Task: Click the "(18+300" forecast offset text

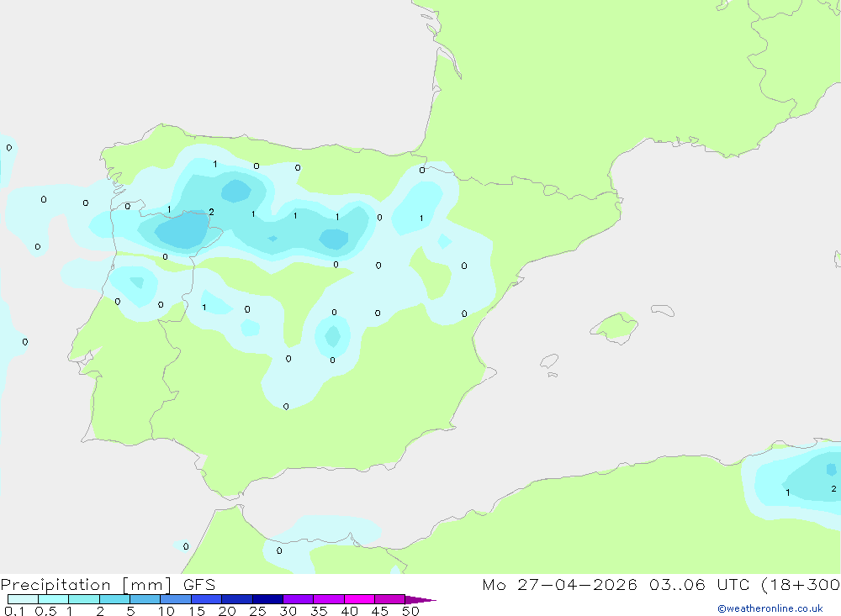Action: [801, 584]
